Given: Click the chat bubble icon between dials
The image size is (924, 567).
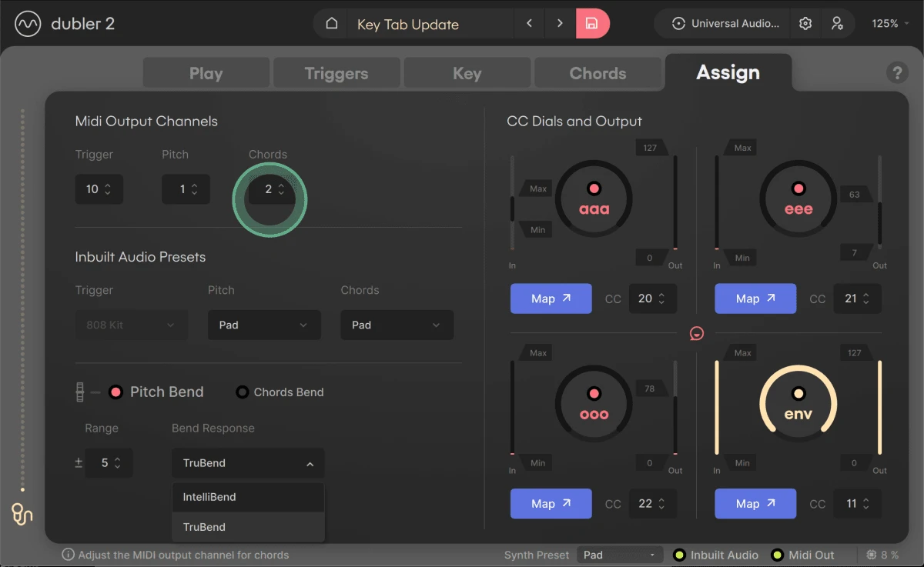Looking at the screenshot, I should click(697, 333).
